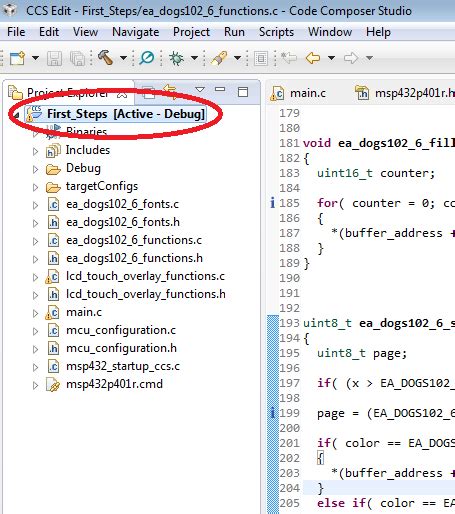
Task: Open the Project menu
Action: click(x=191, y=32)
